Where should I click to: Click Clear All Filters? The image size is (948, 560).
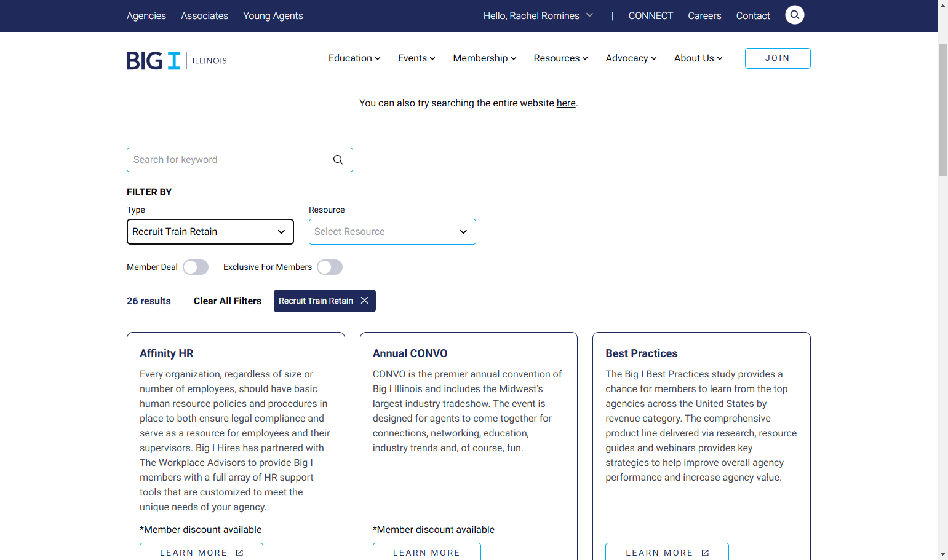coord(228,301)
